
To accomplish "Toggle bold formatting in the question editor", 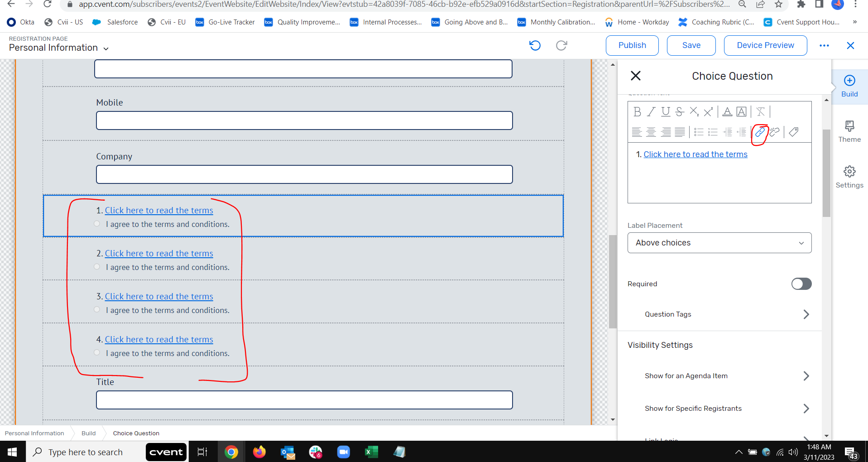I will (x=637, y=111).
